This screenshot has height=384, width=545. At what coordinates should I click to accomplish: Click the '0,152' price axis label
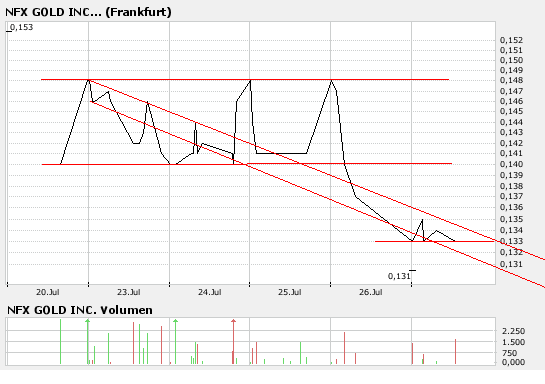[511, 40]
